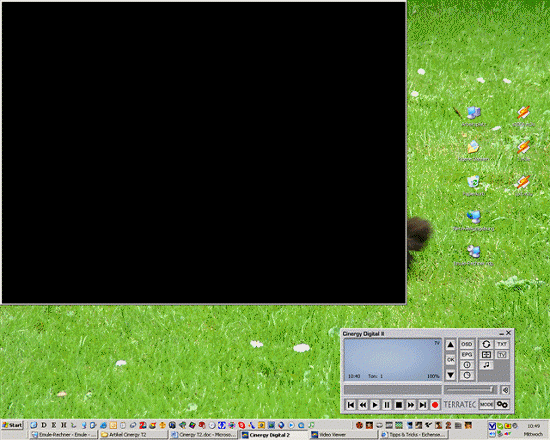Click the aspect ratio icon beside TV button

click(x=486, y=355)
